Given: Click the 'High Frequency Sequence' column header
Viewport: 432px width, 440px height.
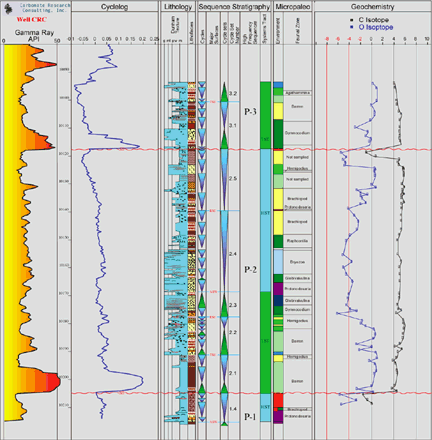Looking at the screenshot, I should pos(250,32).
